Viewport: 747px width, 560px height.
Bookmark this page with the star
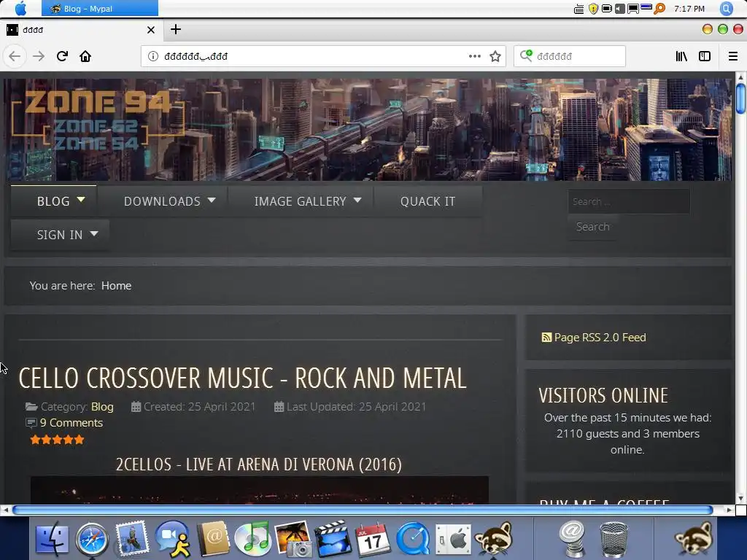(495, 56)
